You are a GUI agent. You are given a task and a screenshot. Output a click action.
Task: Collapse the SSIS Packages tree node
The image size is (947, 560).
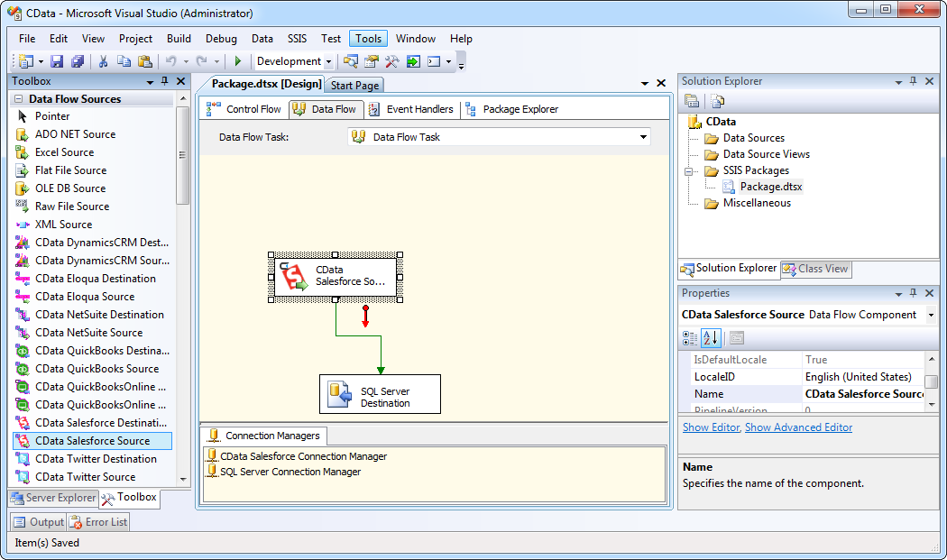(x=687, y=170)
